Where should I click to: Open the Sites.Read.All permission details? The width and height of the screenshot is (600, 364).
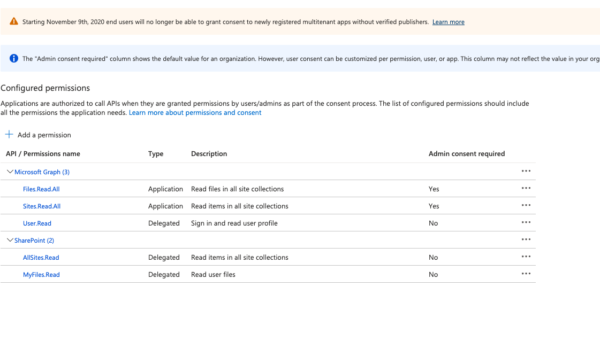[42, 206]
